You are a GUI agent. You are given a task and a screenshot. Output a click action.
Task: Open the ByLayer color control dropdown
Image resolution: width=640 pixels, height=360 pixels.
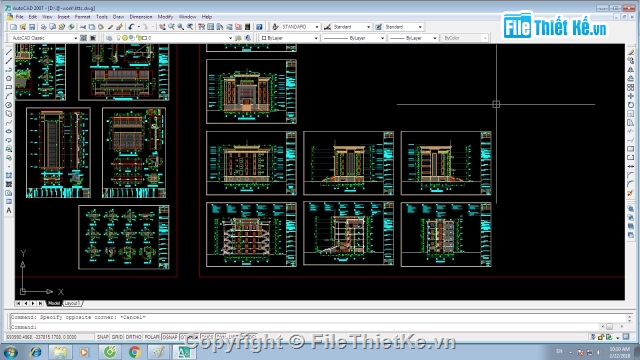[289, 38]
